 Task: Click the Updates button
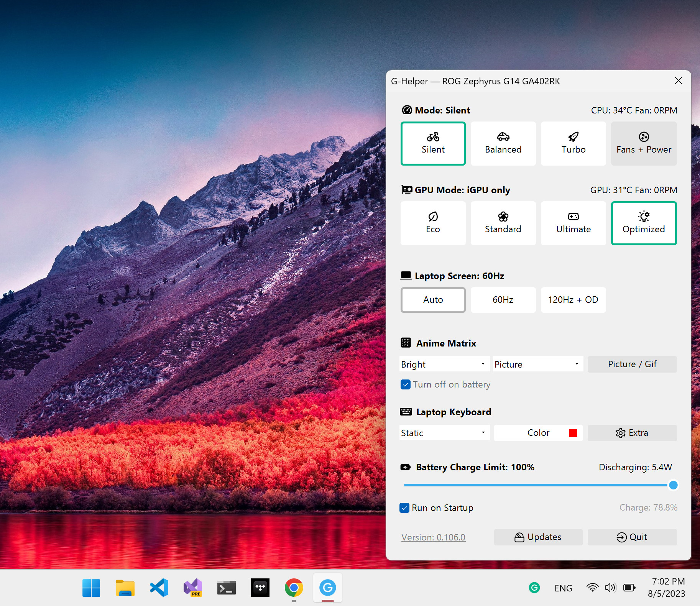pyautogui.click(x=538, y=537)
